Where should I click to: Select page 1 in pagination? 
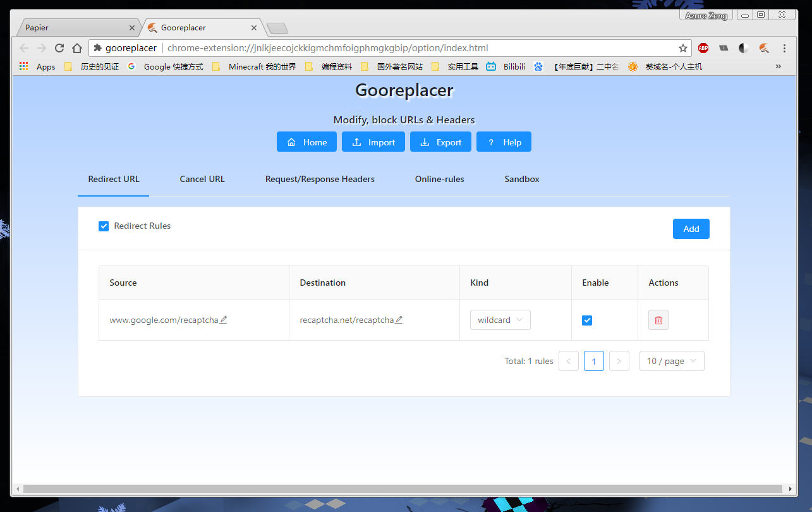(x=594, y=361)
